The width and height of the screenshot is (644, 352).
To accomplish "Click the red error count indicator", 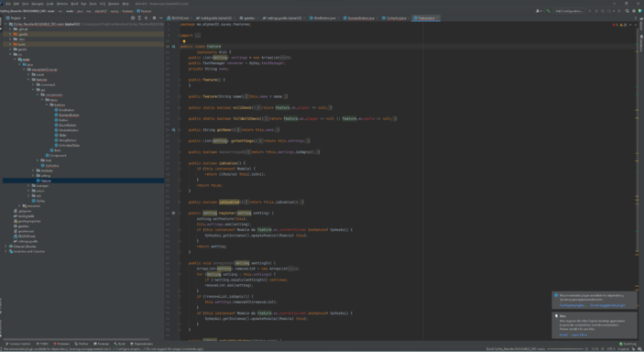I will point(615,25).
